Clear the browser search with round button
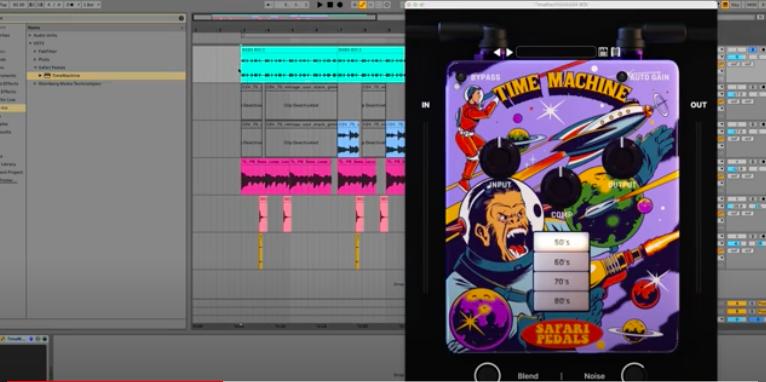 pyautogui.click(x=181, y=18)
